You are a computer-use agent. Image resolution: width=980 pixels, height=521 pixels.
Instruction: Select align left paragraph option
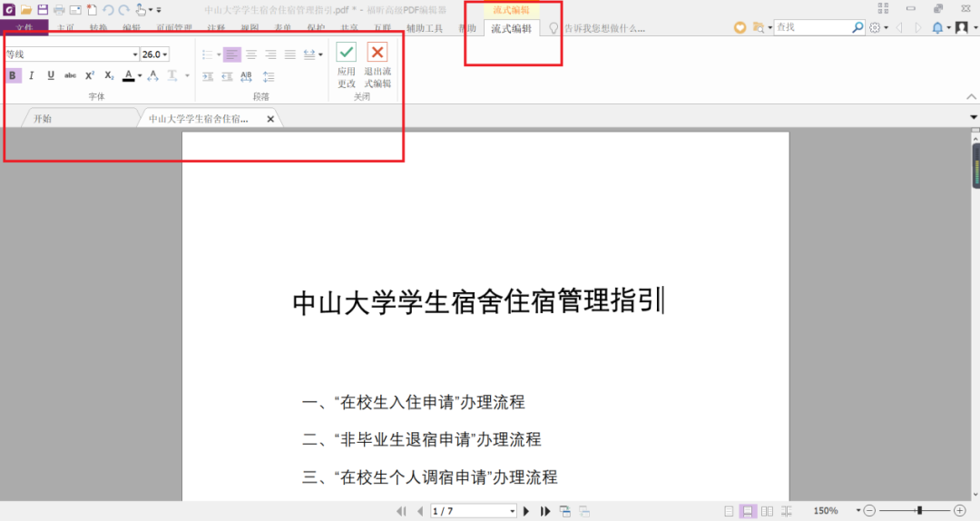232,54
